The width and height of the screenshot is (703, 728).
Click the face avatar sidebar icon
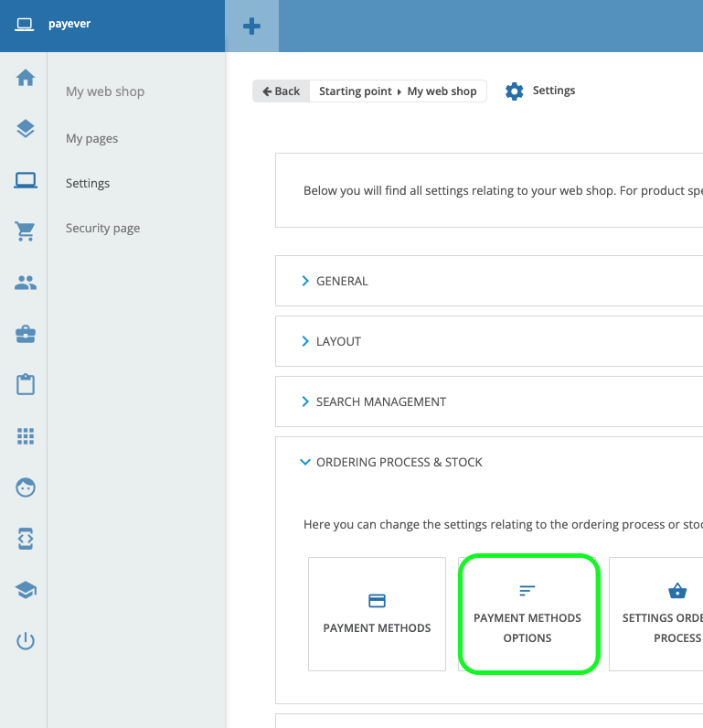click(26, 487)
